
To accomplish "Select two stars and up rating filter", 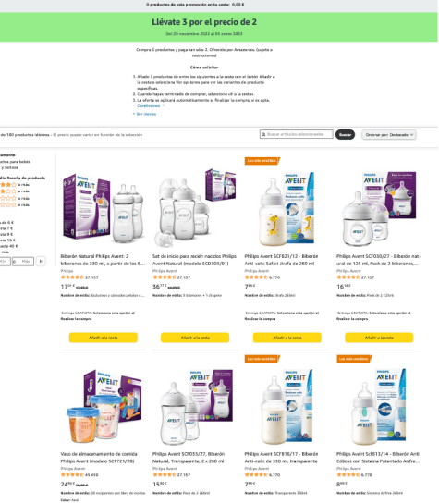I will (x=15, y=198).
